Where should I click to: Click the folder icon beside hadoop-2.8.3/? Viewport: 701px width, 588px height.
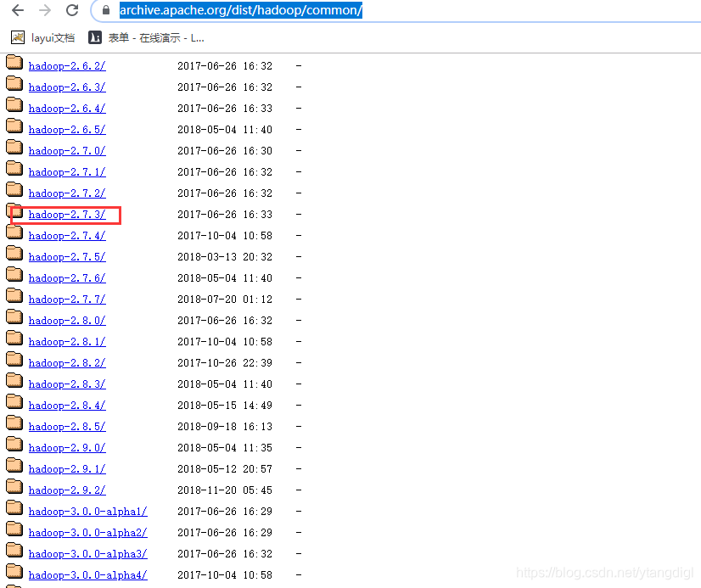[14, 380]
